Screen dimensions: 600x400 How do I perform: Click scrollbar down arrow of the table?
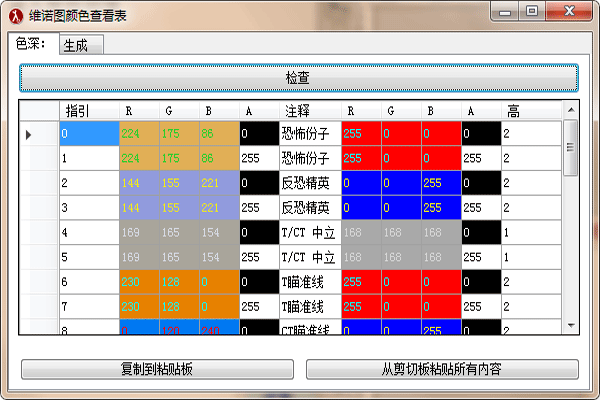(571, 325)
